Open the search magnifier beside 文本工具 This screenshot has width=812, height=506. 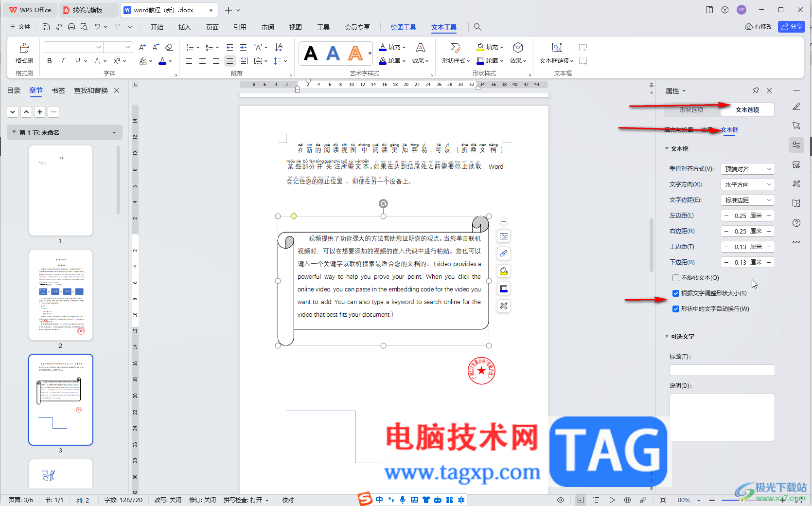[477, 27]
